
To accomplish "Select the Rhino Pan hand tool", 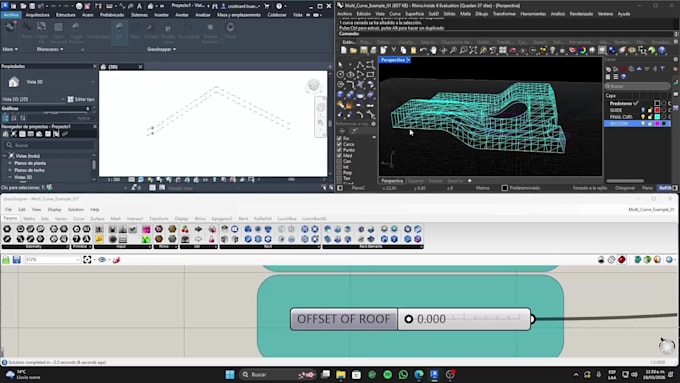I will tap(433, 51).
